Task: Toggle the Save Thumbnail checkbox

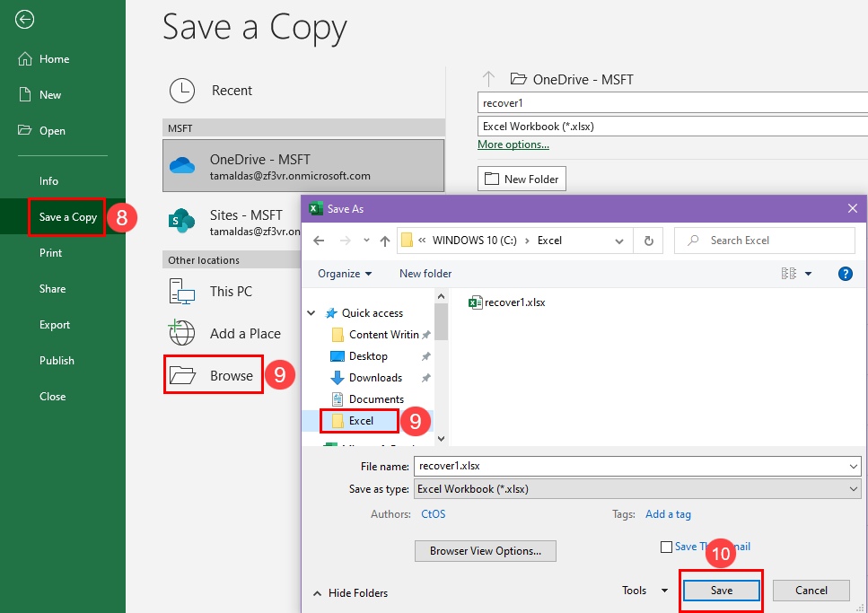Action: pos(667,547)
